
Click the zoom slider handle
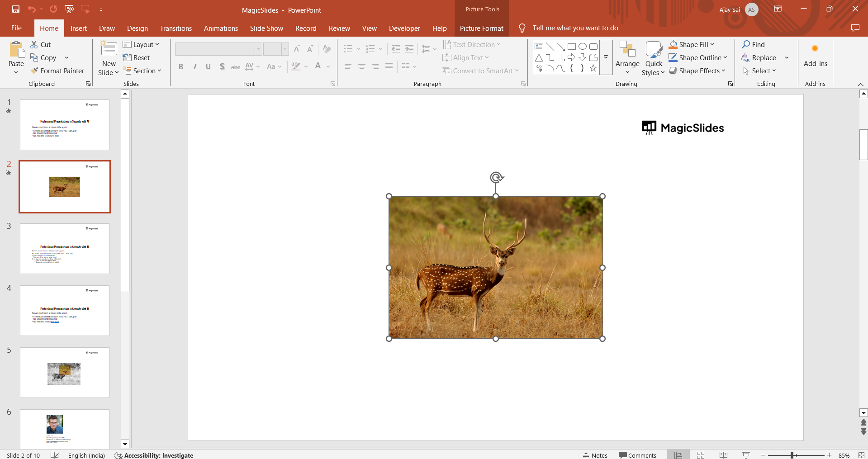point(792,455)
